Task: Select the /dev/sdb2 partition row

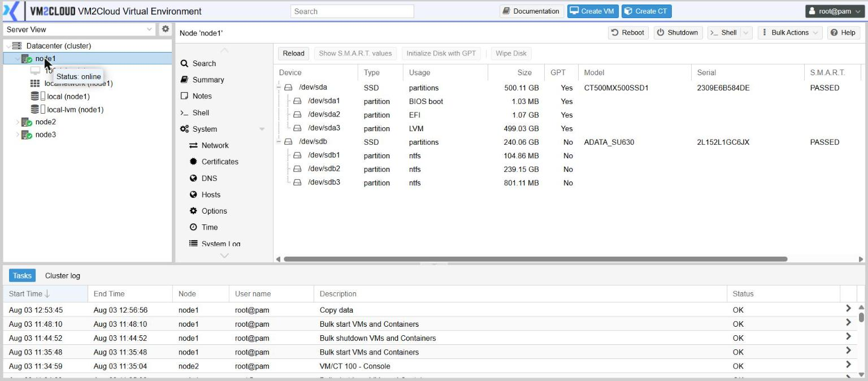Action: click(568, 169)
